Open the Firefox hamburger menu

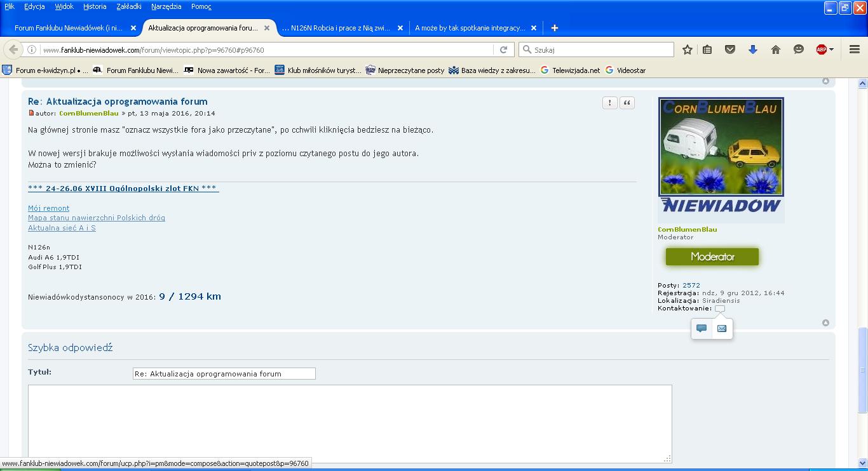click(x=855, y=50)
